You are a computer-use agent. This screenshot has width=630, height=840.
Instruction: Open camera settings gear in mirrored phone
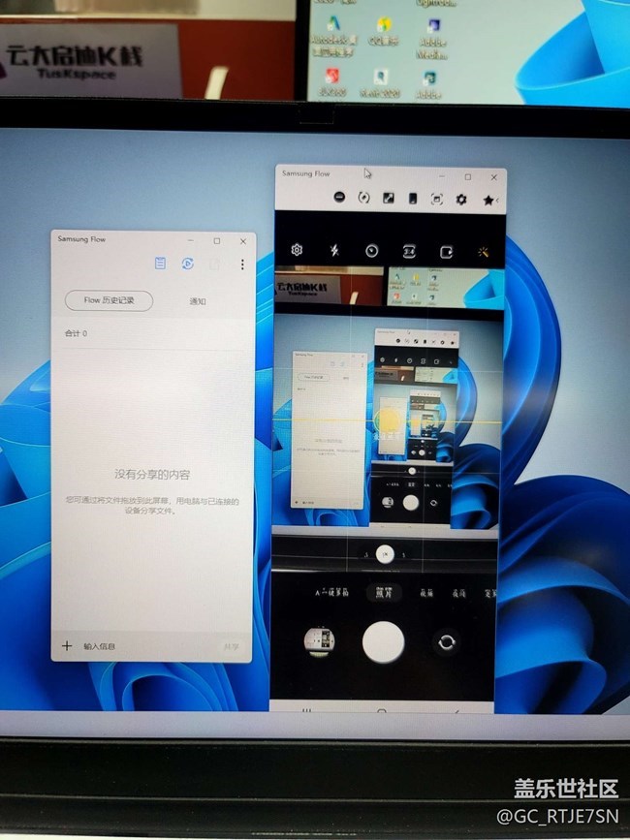(297, 250)
